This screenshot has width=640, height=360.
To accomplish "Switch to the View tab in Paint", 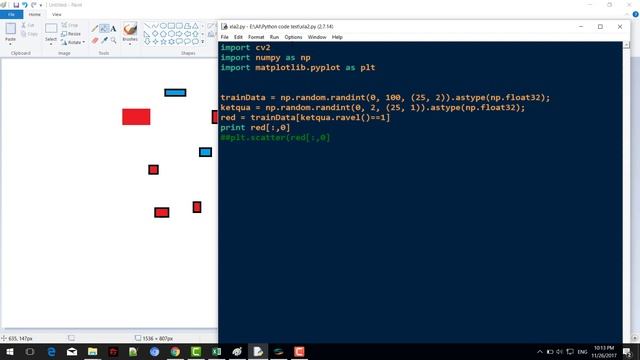I will click(x=56, y=14).
